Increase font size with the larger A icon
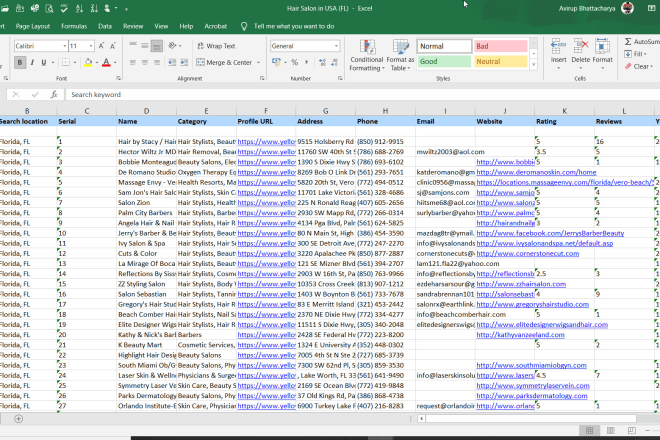This screenshot has width=660, height=440. coord(101,46)
